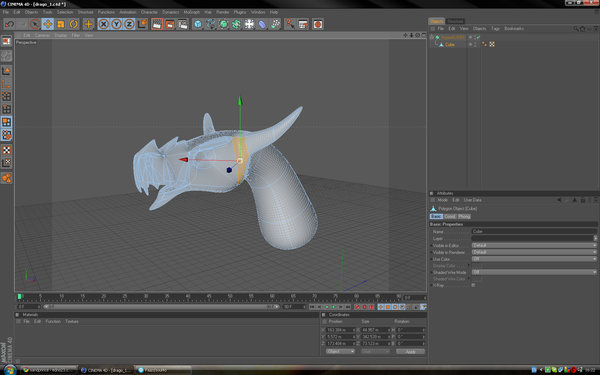This screenshot has width=600, height=375.
Task: Toggle the Z axis lock
Action: 129,24
